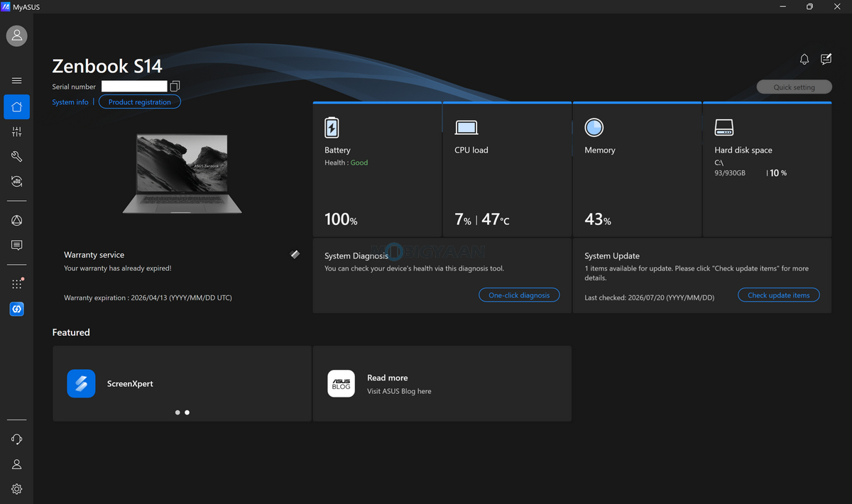Click the '93/930GB' disk usage text
This screenshot has height=504, width=852.
[x=730, y=173]
